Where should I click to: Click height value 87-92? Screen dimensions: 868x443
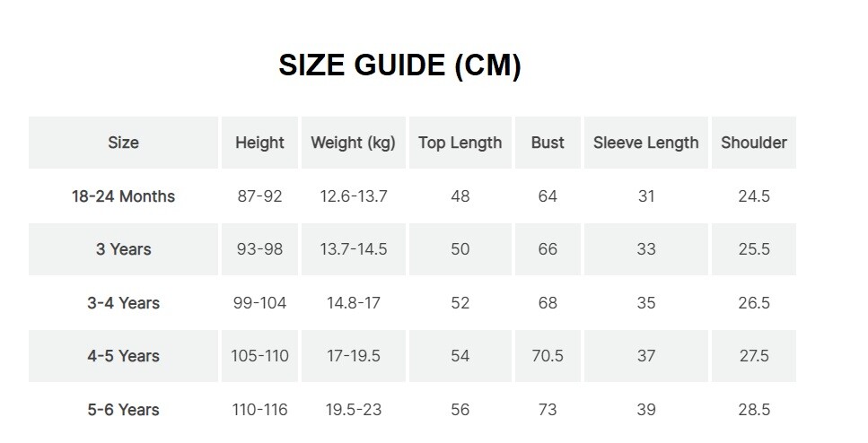point(259,196)
